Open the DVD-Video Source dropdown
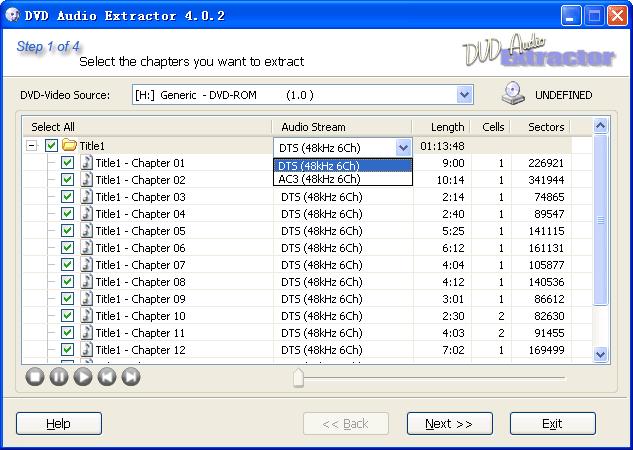 click(464, 95)
